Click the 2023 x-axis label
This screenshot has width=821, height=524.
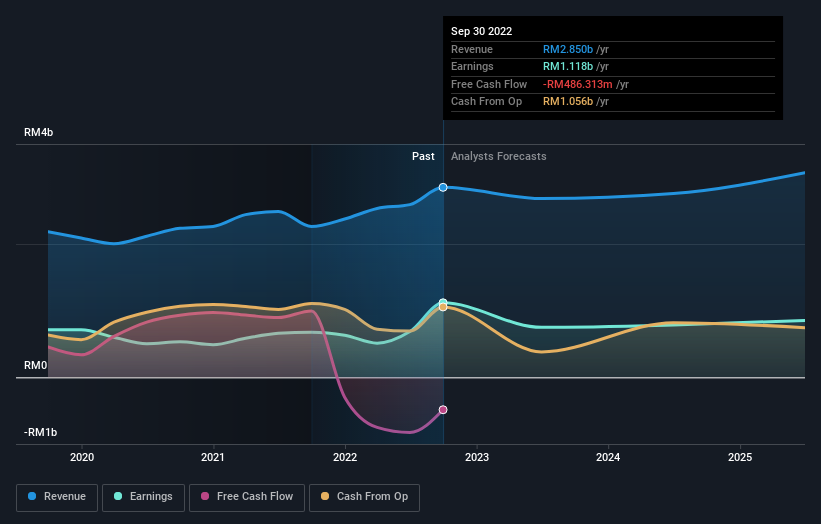point(476,458)
